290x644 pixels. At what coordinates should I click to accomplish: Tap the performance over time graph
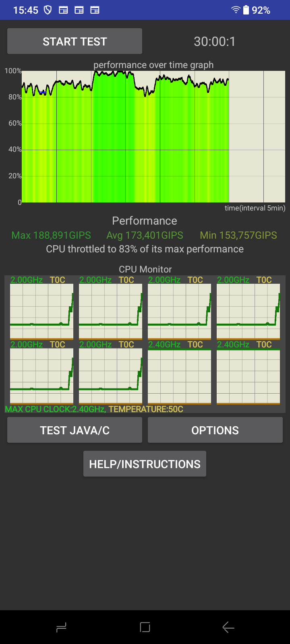(x=153, y=136)
